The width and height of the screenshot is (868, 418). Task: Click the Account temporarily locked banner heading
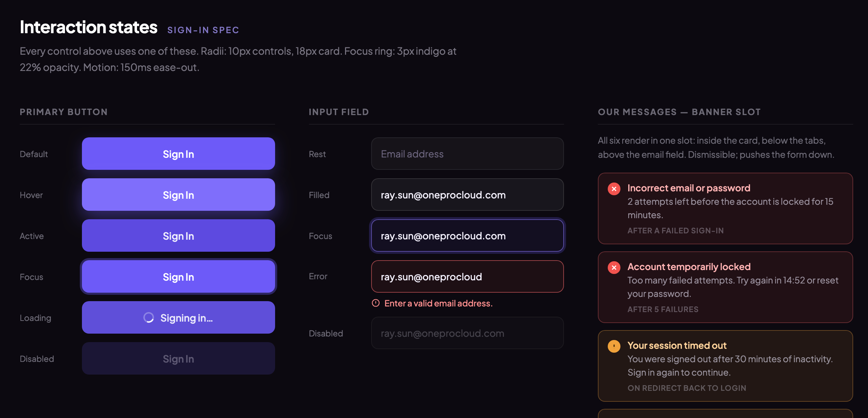click(689, 267)
